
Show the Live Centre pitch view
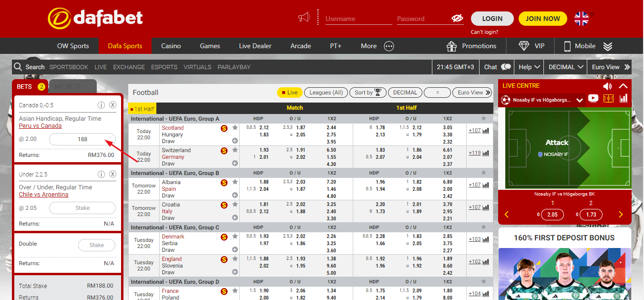pyautogui.click(x=608, y=99)
